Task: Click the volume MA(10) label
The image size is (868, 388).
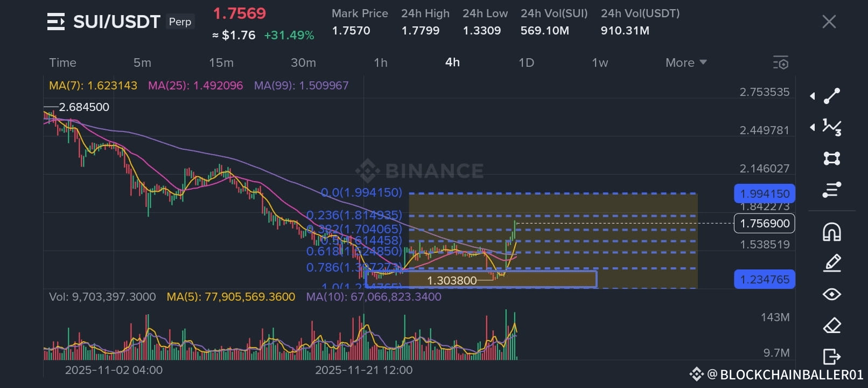Action: (374, 297)
